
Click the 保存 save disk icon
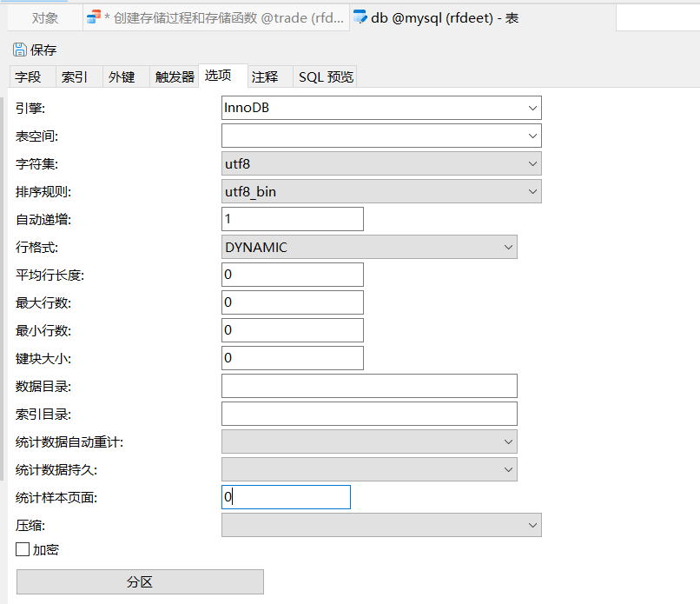[x=18, y=50]
